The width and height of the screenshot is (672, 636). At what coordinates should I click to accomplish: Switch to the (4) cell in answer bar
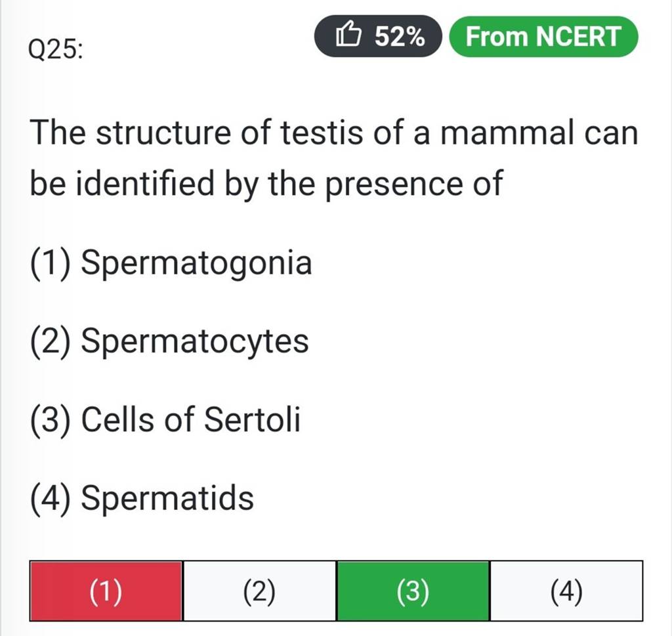click(566, 591)
